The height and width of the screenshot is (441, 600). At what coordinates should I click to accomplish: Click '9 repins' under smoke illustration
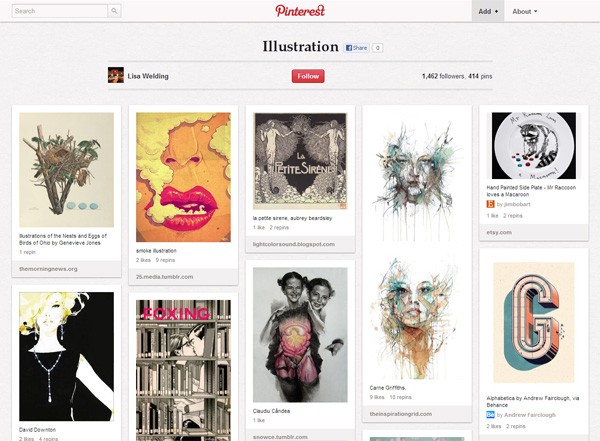coord(165,260)
